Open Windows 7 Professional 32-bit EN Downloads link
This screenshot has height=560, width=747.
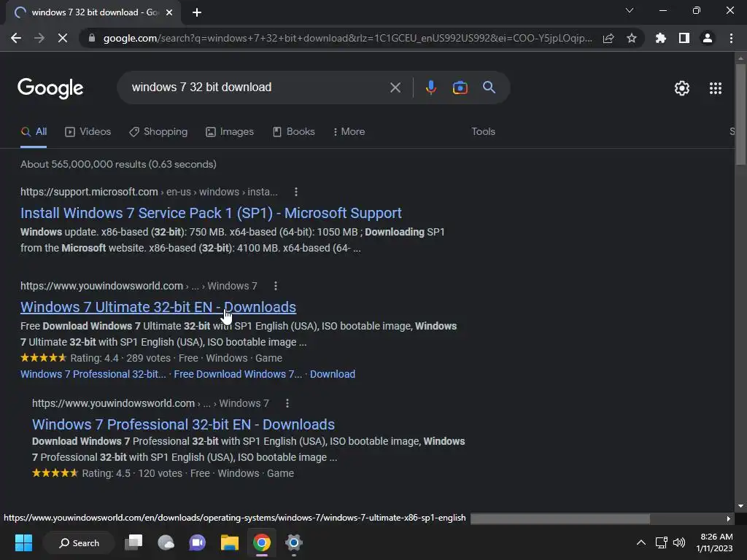(x=183, y=424)
